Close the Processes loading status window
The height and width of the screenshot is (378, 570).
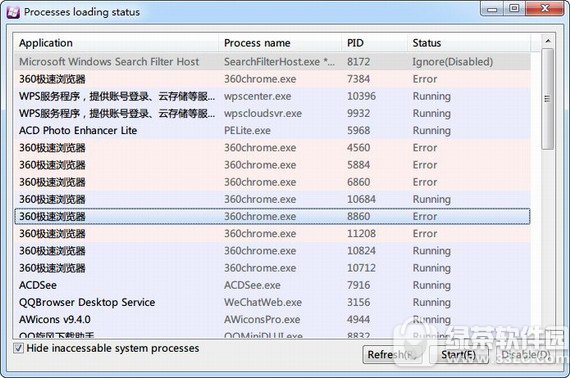click(545, 9)
